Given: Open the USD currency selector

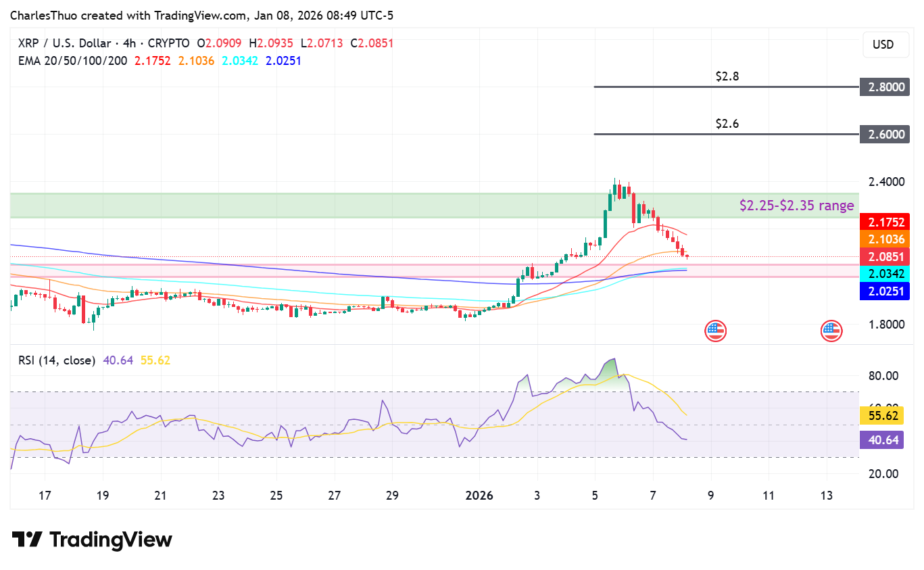Looking at the screenshot, I should 885,45.
